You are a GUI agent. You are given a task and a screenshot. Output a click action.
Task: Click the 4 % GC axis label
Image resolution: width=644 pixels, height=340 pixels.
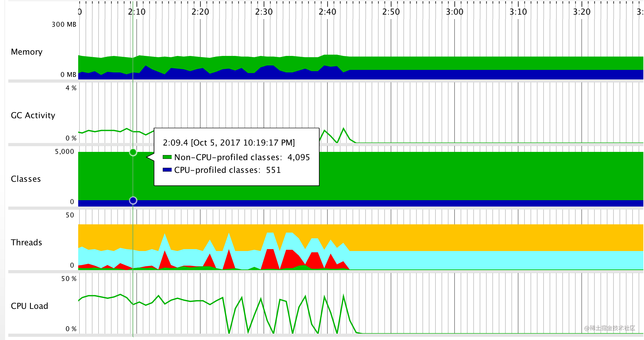[71, 88]
